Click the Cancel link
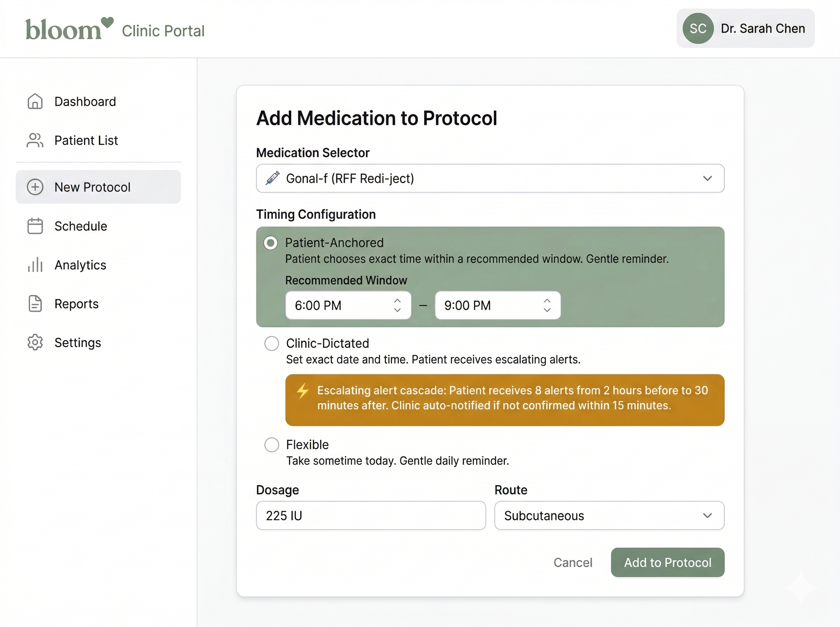 click(572, 563)
